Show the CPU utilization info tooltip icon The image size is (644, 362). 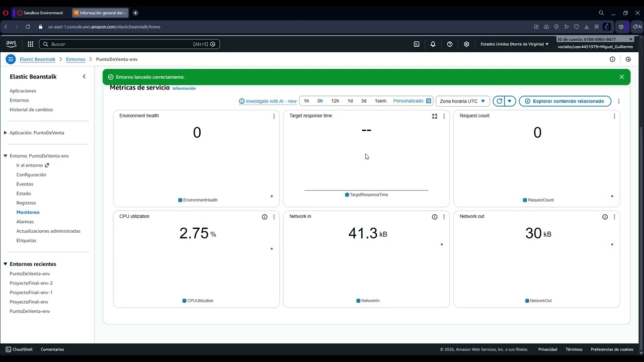coord(265,217)
